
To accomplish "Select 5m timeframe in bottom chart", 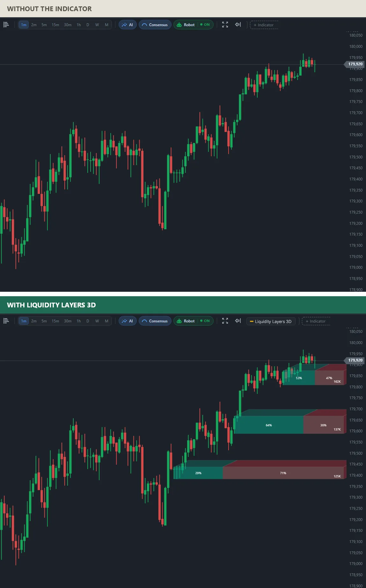I will click(x=44, y=321).
